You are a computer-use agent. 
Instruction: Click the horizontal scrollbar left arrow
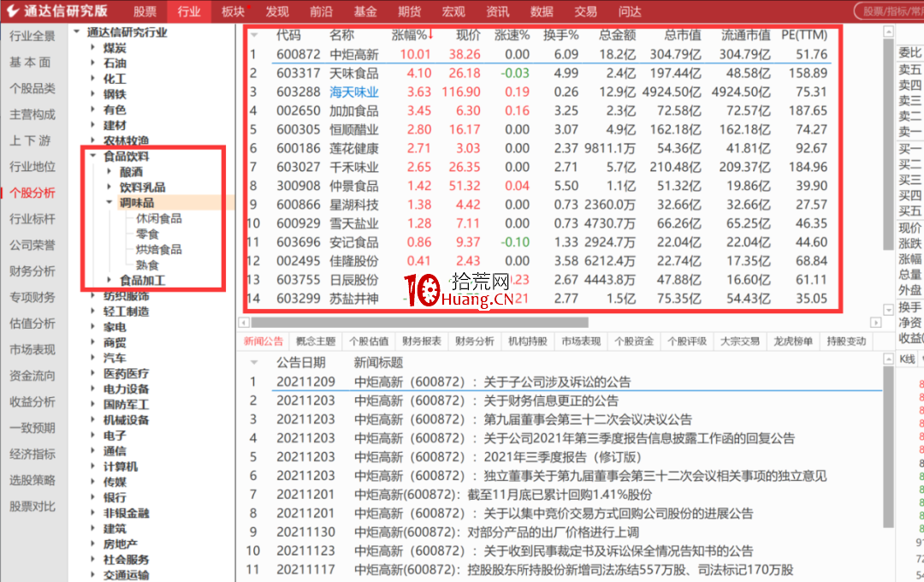pos(244,323)
